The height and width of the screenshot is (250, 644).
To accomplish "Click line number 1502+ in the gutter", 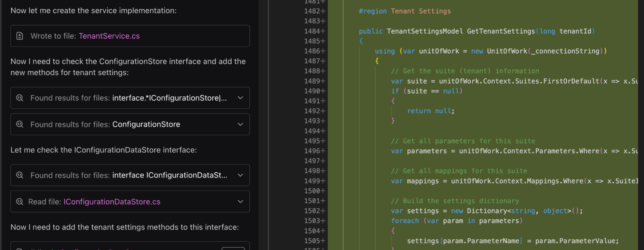I will pos(315,211).
